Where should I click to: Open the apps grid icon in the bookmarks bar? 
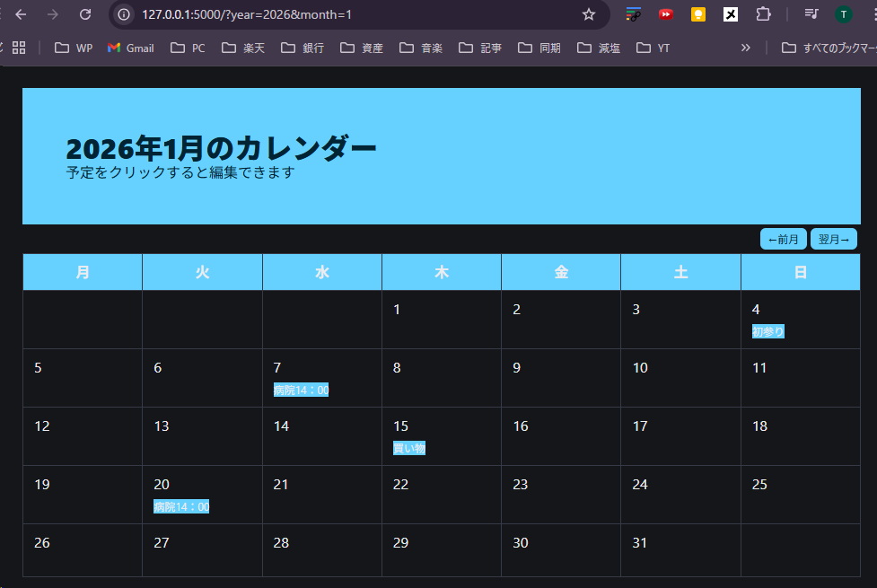pos(19,48)
